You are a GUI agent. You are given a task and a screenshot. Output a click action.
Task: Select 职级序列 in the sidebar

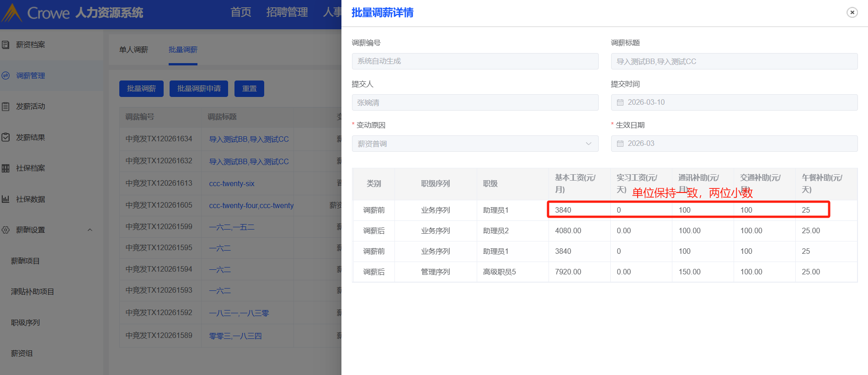pos(26,323)
